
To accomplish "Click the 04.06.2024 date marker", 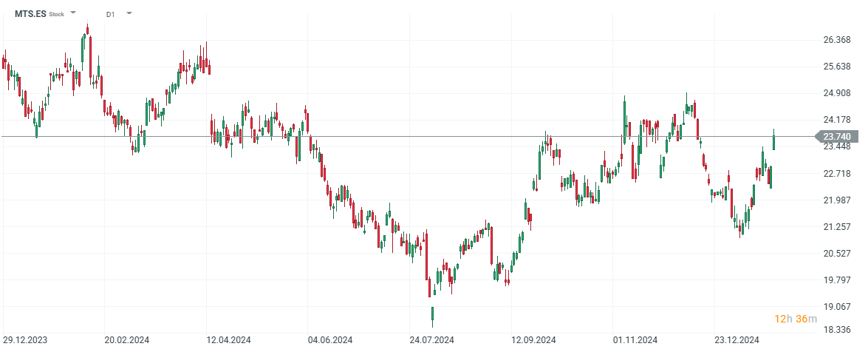I will click(x=330, y=340).
